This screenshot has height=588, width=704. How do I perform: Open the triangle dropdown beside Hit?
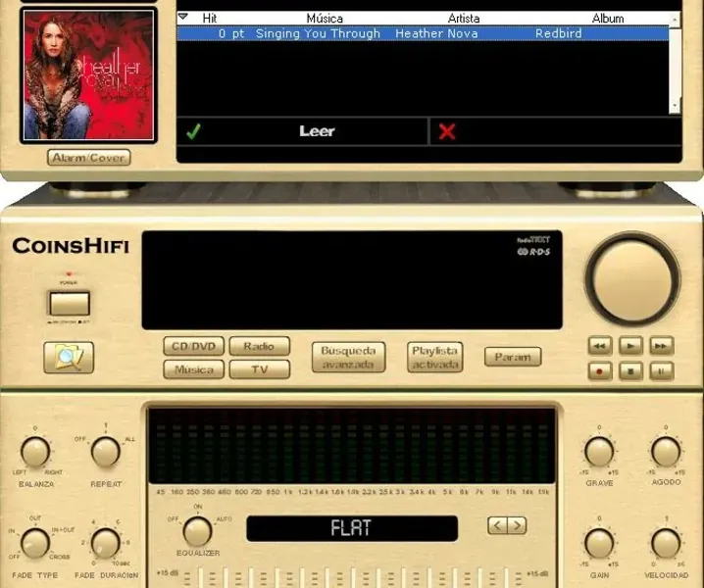click(182, 17)
